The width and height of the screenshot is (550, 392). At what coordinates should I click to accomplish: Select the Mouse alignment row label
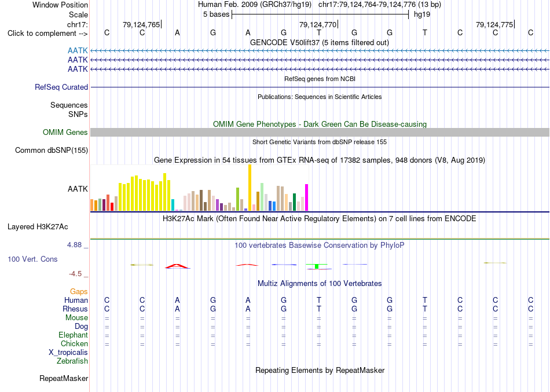tap(76, 318)
